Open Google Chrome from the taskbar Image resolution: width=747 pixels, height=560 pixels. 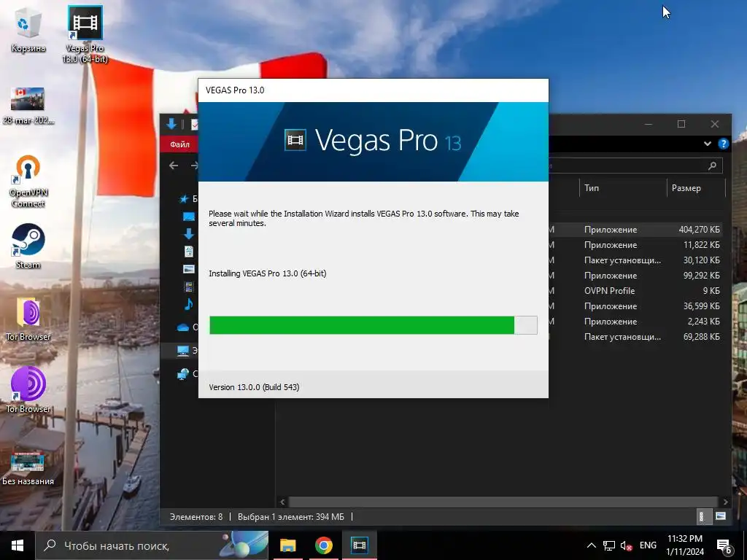coord(323,545)
